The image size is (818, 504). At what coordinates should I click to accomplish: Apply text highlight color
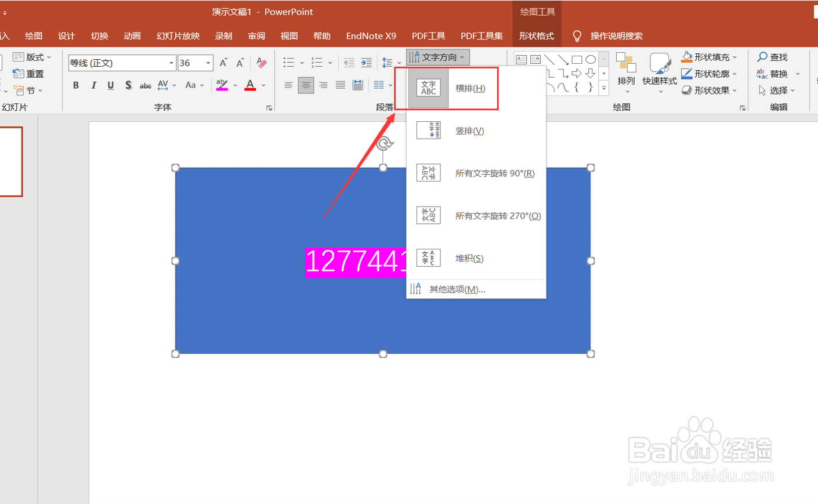222,85
